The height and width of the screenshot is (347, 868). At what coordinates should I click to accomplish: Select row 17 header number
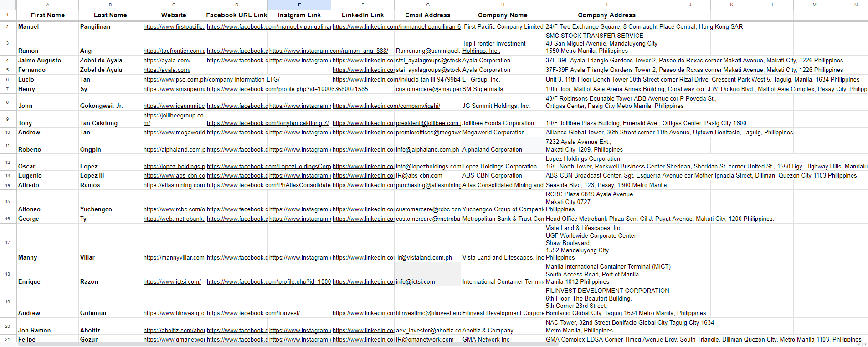click(8, 243)
